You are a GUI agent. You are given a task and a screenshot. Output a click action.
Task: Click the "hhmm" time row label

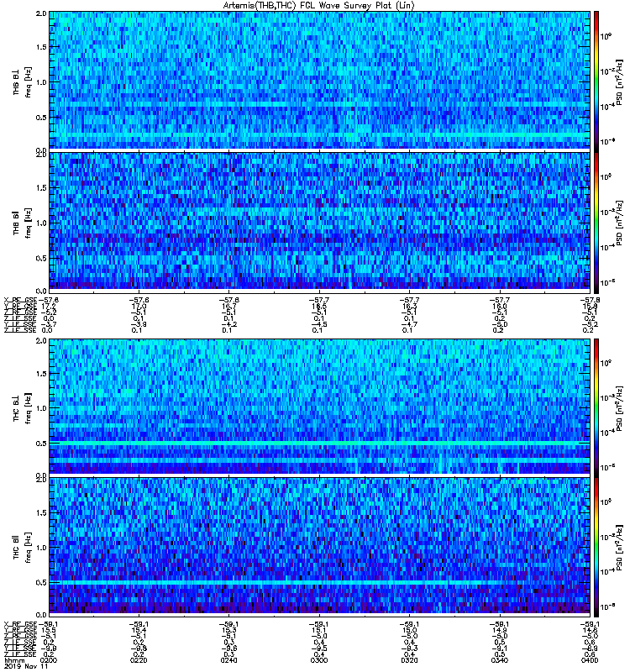[14, 660]
